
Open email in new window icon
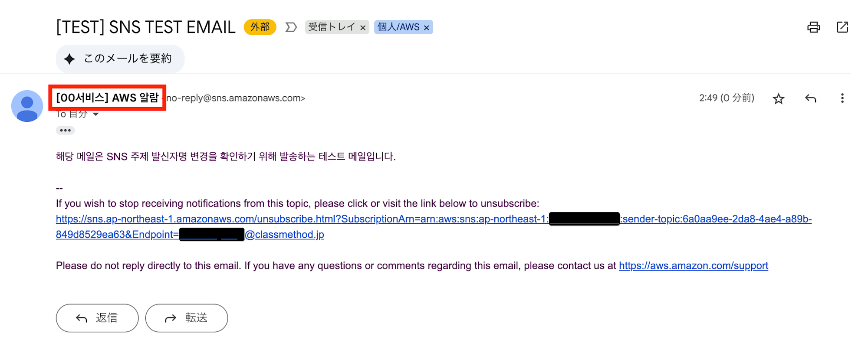click(842, 27)
